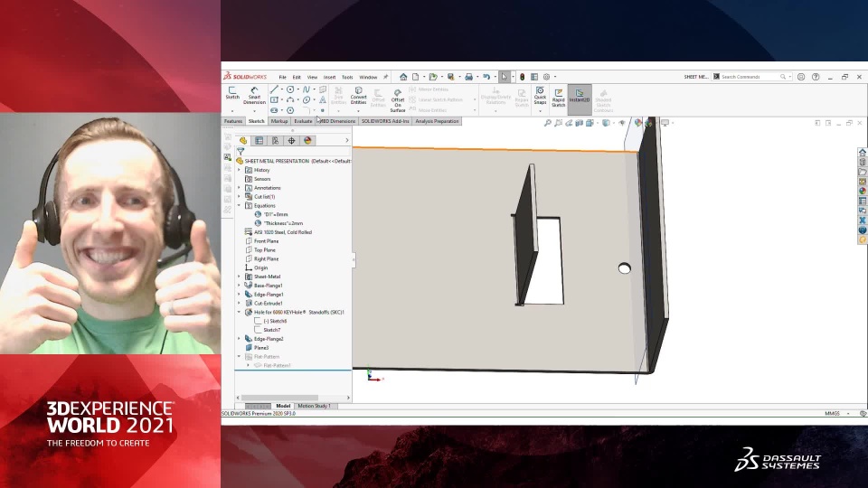Switch to the Markup ribbon tab
The width and height of the screenshot is (868, 488).
coord(279,121)
